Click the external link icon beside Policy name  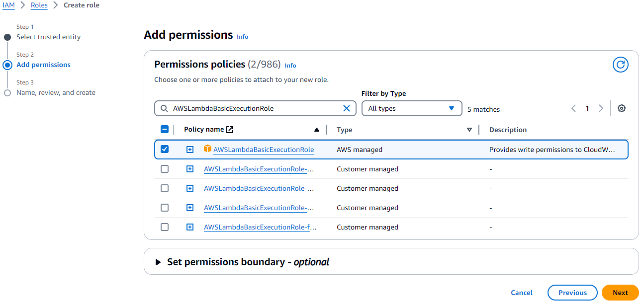[x=230, y=130]
